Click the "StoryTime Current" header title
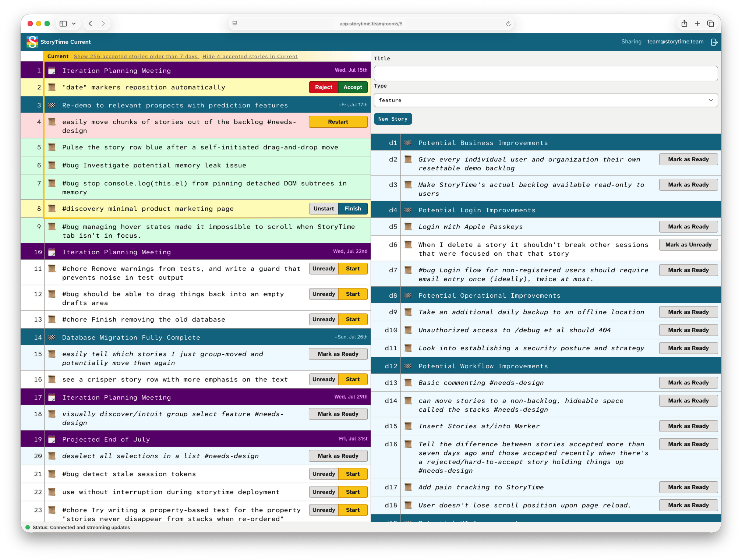The image size is (742, 560). 66,42
